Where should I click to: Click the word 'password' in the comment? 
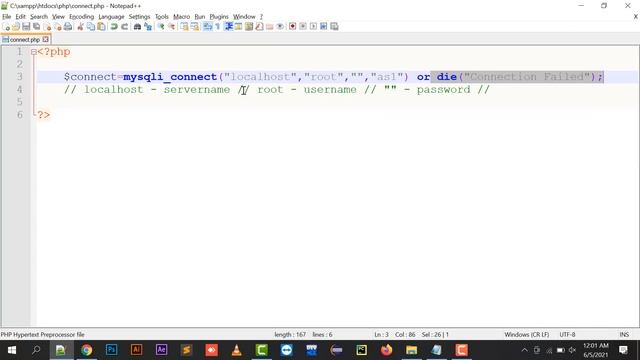point(443,89)
